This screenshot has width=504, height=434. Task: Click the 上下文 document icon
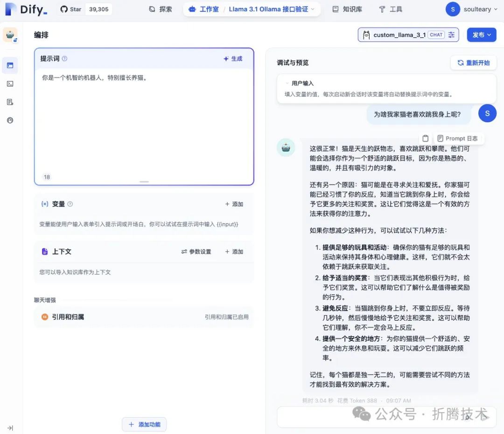pyautogui.click(x=45, y=251)
